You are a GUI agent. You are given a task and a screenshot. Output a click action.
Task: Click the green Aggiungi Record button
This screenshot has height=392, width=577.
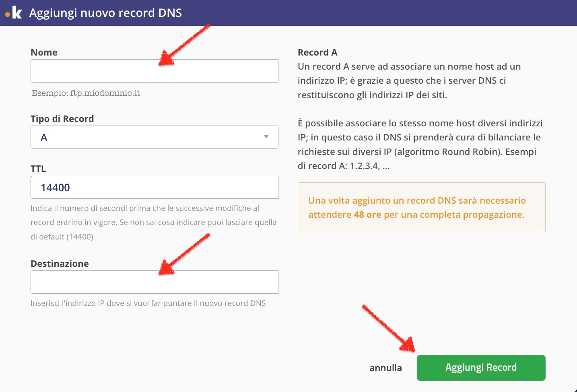pos(481,368)
